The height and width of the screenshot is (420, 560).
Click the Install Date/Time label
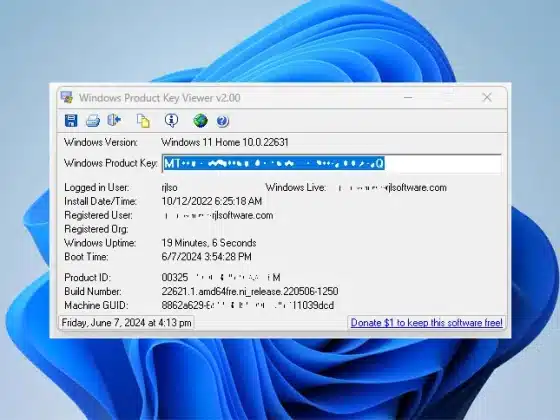(x=101, y=201)
